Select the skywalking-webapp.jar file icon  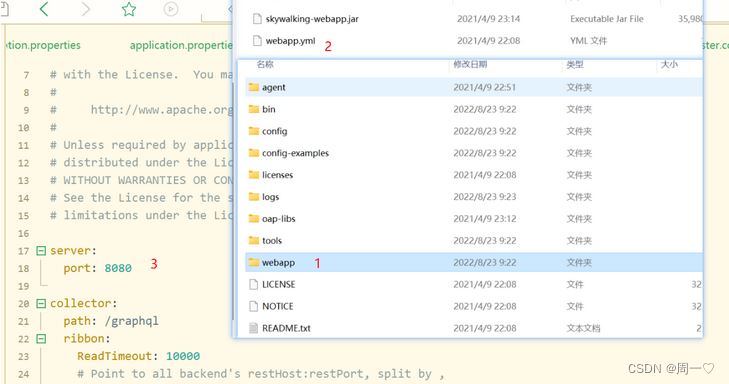(257, 19)
